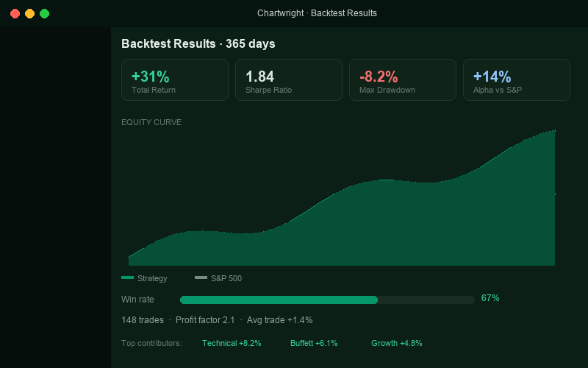
Task: Click the Chartwright Backtest Results window title
Action: (318, 13)
